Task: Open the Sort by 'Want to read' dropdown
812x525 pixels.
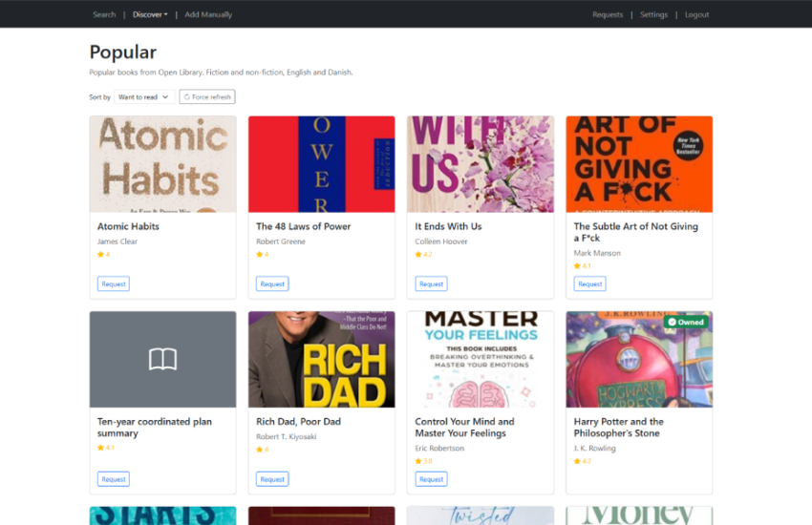Action: point(143,97)
